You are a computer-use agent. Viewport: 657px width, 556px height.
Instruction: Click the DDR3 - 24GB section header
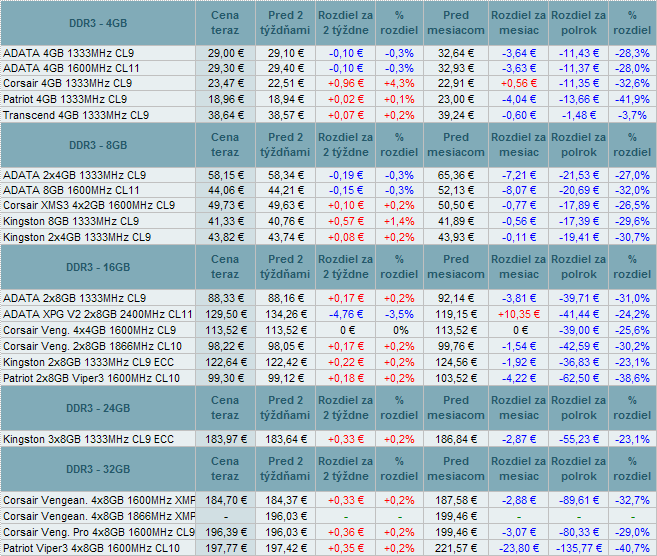coord(98,408)
